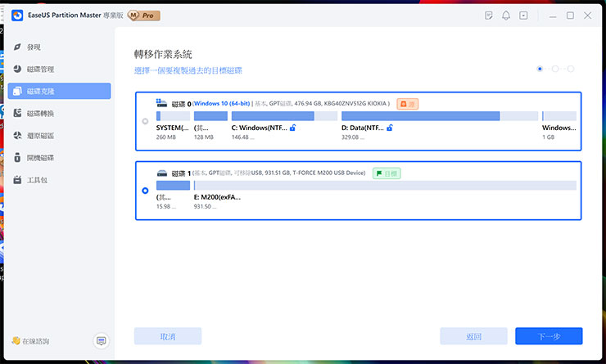Click the disk convert icon in sidebar
The width and height of the screenshot is (606, 364).
[17, 113]
